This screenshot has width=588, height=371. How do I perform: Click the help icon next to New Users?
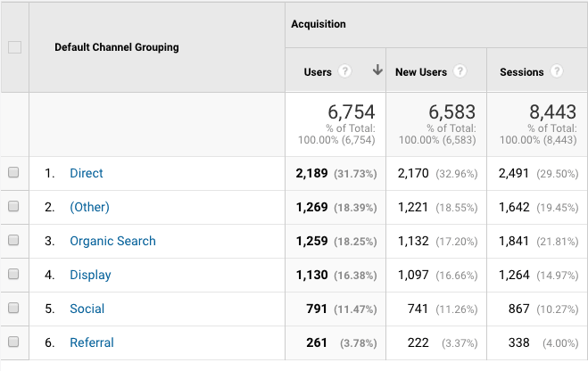pos(460,72)
